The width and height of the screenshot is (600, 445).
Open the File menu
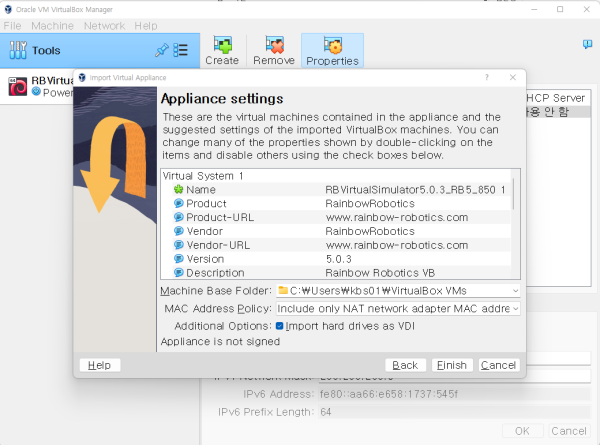click(x=12, y=26)
